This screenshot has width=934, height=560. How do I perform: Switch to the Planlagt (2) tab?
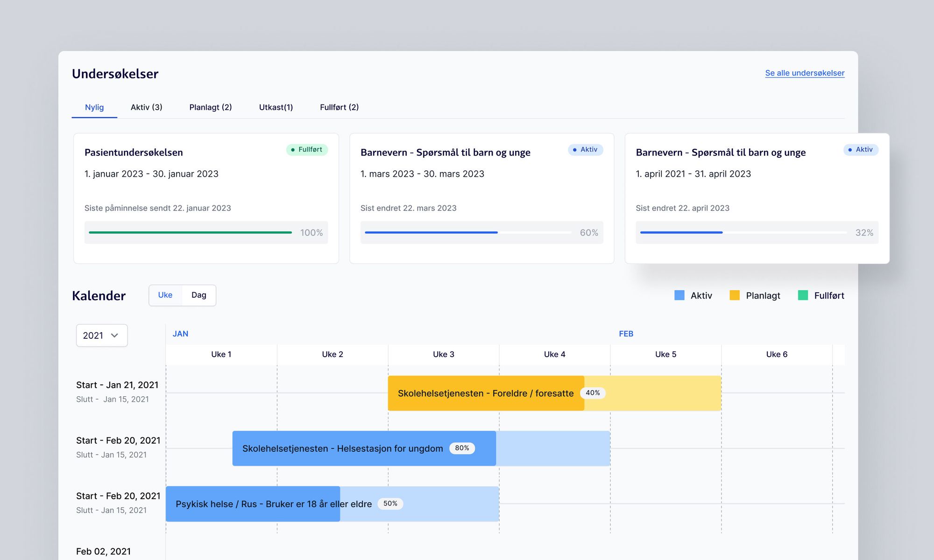(x=211, y=107)
